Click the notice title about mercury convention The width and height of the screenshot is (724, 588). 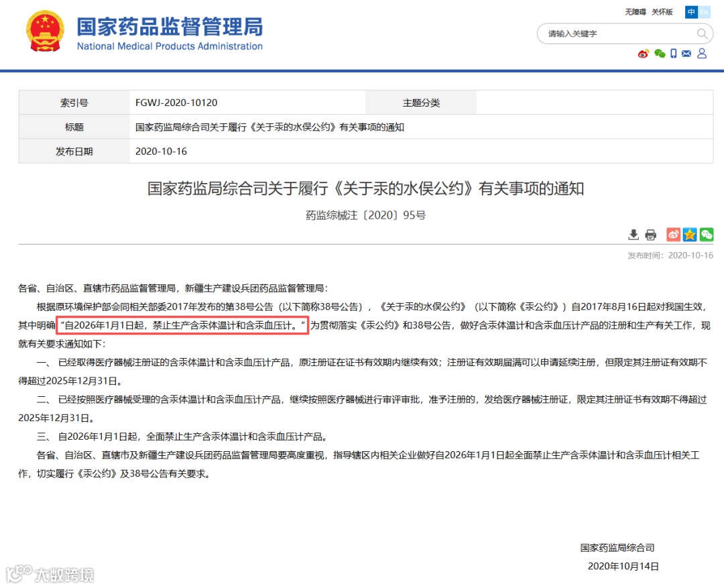click(x=362, y=188)
